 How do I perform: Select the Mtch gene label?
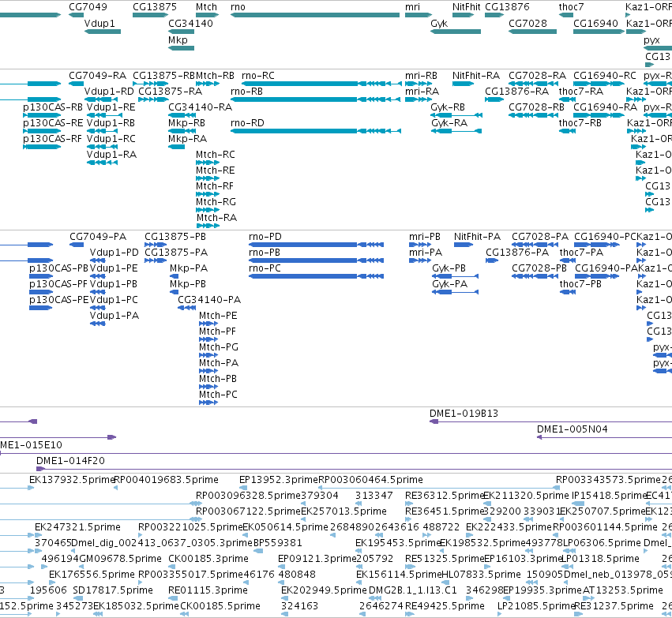[207, 7]
